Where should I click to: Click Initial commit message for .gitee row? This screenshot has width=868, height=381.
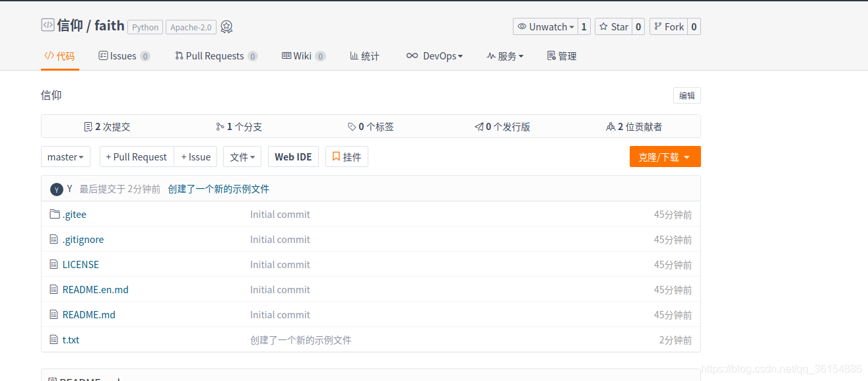coord(280,214)
